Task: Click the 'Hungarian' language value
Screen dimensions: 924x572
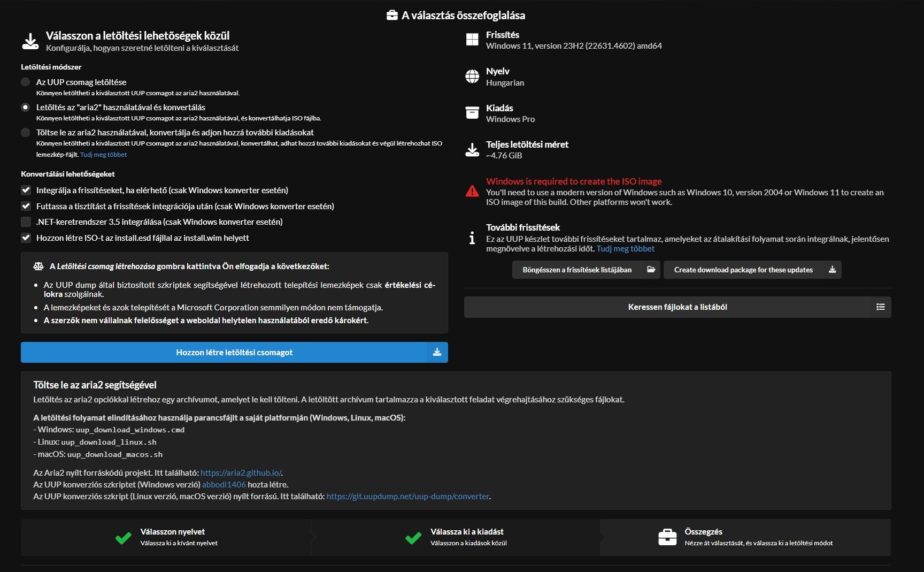Action: (505, 83)
